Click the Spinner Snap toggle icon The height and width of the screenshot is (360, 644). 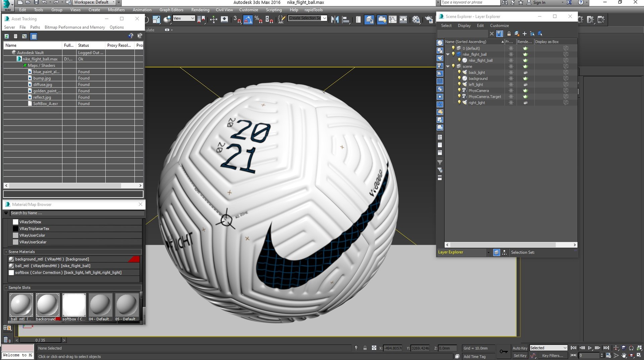click(x=269, y=20)
